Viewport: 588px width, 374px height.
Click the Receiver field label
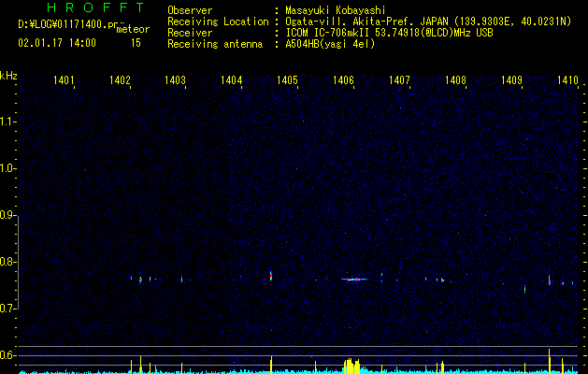click(x=190, y=33)
